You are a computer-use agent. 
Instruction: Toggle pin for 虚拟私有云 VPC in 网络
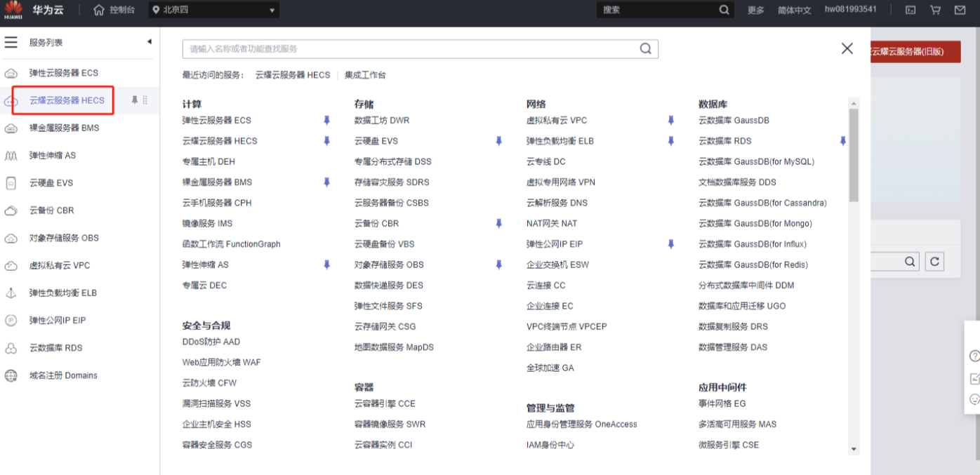tap(671, 121)
